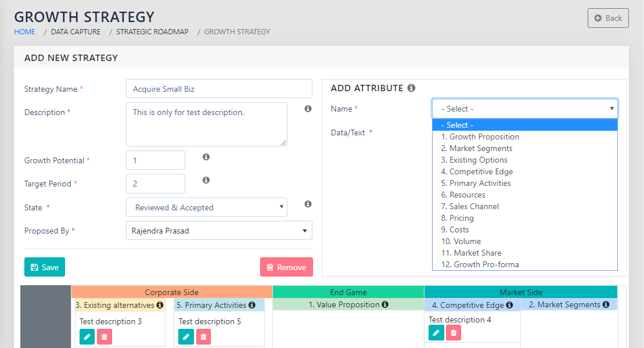Click info icon beside Description field
644x348 pixels.
pyautogui.click(x=308, y=109)
